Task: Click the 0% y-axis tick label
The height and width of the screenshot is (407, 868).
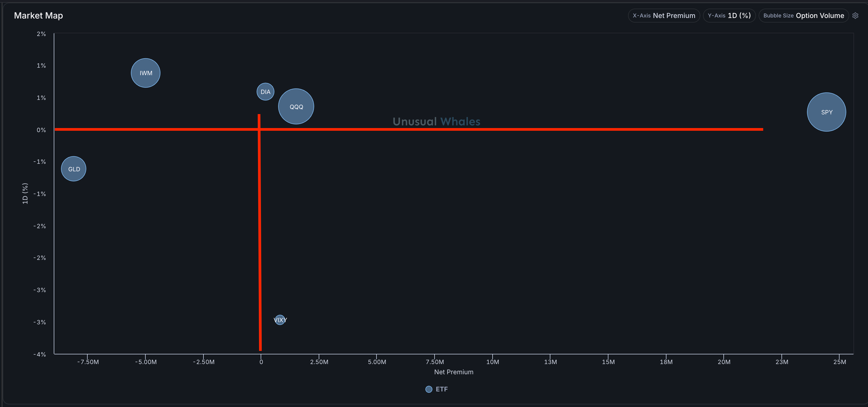Action: pyautogui.click(x=41, y=130)
